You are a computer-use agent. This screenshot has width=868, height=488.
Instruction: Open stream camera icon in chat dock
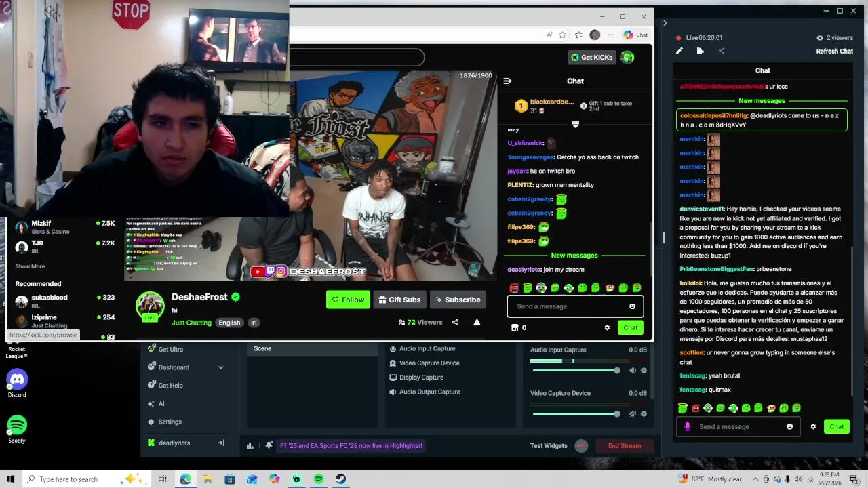click(700, 51)
